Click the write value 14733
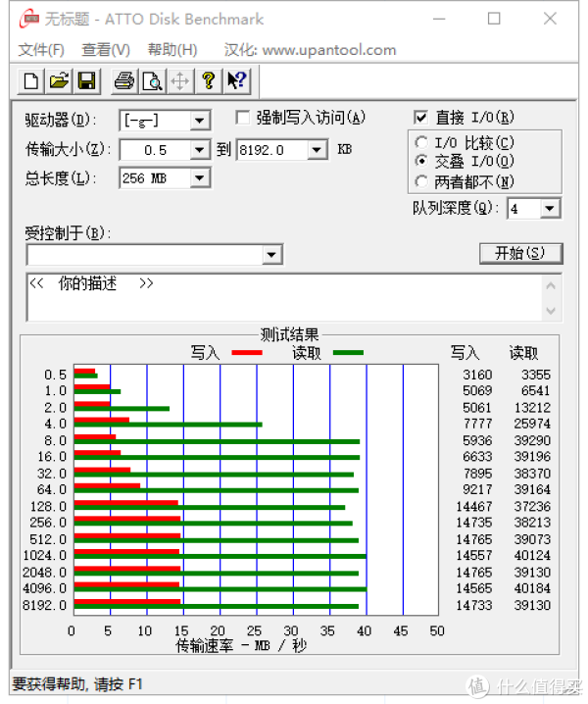Image resolution: width=588 pixels, height=704 pixels. (x=474, y=605)
